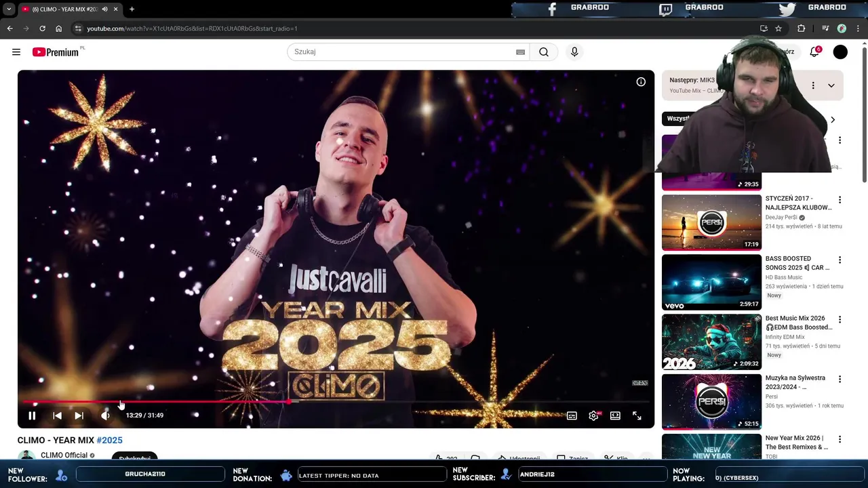Bookmark this page with the star icon
Image resolution: width=868 pixels, height=488 pixels.
pos(778,28)
